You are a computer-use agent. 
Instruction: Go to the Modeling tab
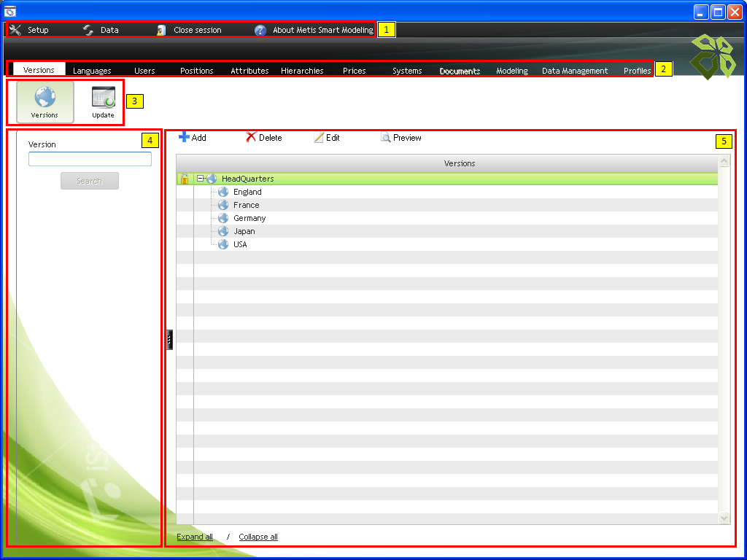point(512,71)
